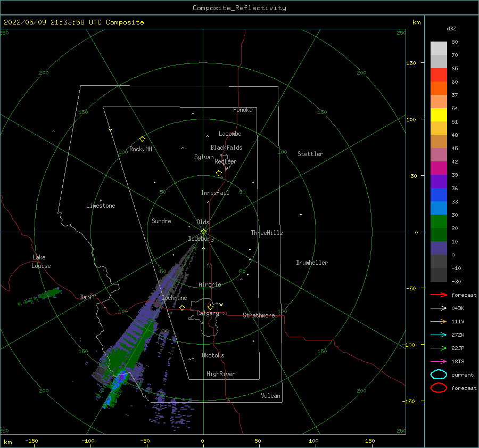Screen dimensions: 479x448
Task: Select the red 65 dBZ color swatch
Action: (x=439, y=75)
